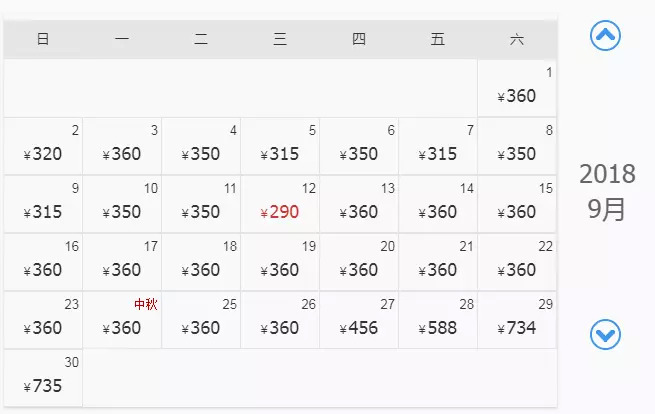Select September 1 priced ¥360
This screenshot has width=655, height=414.
coord(517,88)
